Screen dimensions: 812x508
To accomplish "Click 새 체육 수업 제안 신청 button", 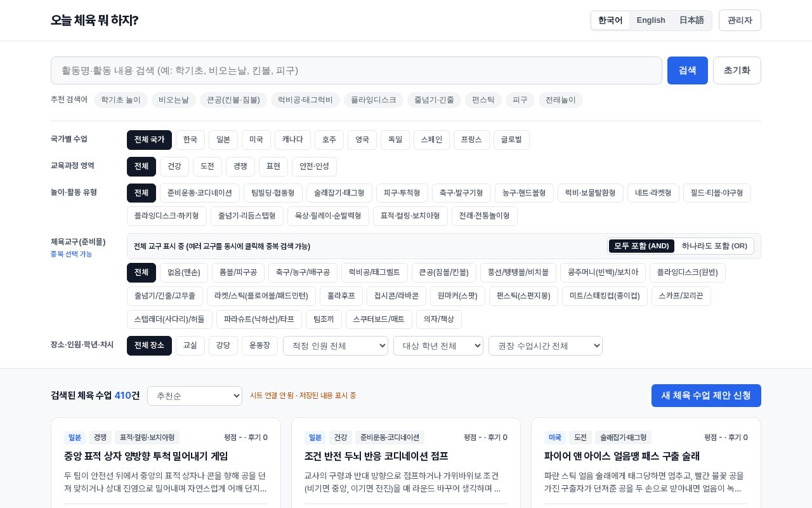I will point(706,396).
